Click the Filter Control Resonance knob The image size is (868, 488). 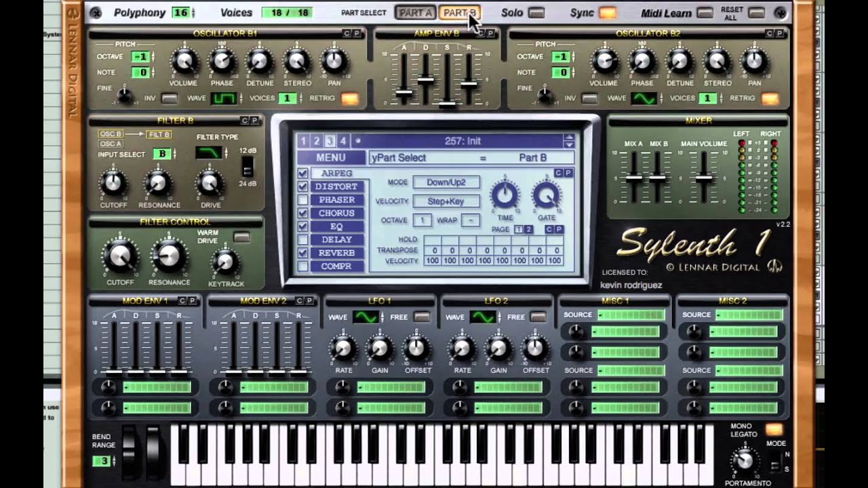pos(168,256)
